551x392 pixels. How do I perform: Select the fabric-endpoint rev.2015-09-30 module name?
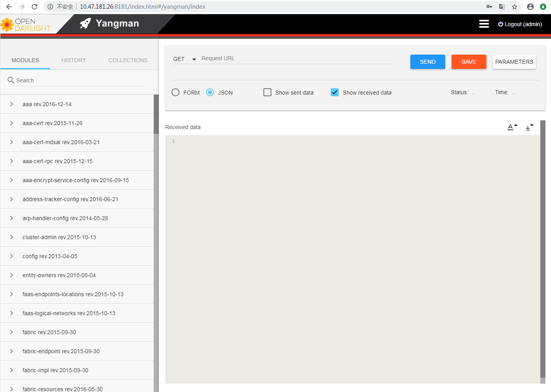[x=61, y=351]
